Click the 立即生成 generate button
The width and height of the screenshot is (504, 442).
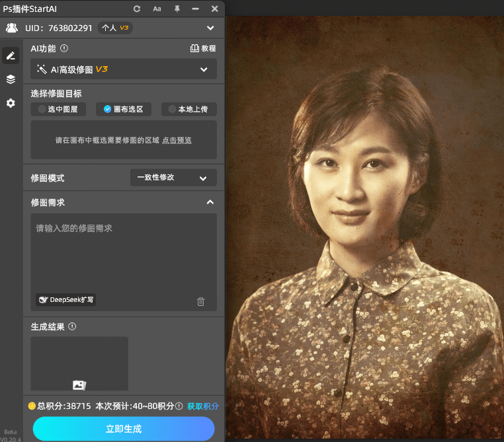tap(124, 429)
